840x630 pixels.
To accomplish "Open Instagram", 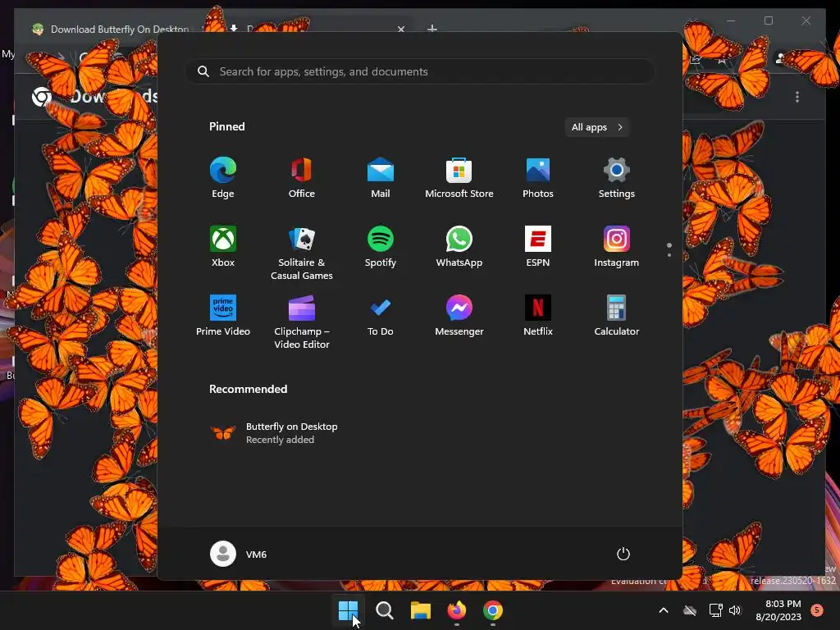I will [617, 247].
